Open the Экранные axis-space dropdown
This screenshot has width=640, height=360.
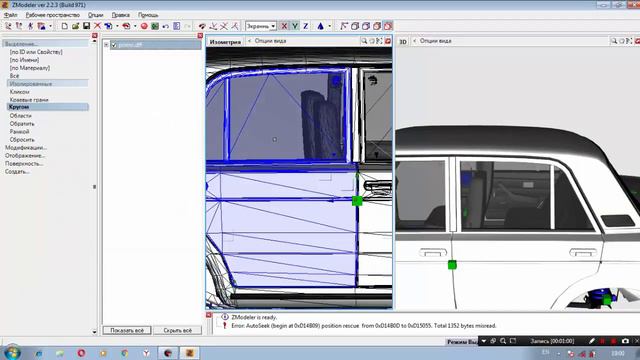tap(261, 26)
